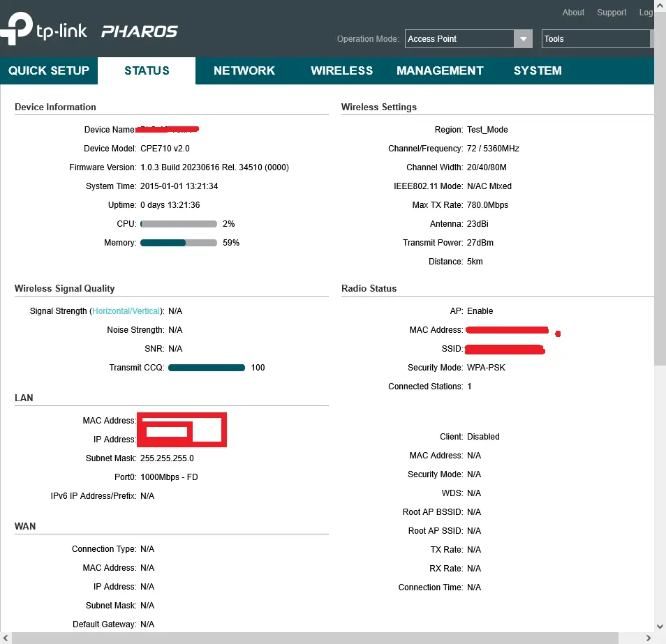Viewport: 666px width, 644px height.
Task: Click AP status 'Enable'
Action: [x=480, y=311]
